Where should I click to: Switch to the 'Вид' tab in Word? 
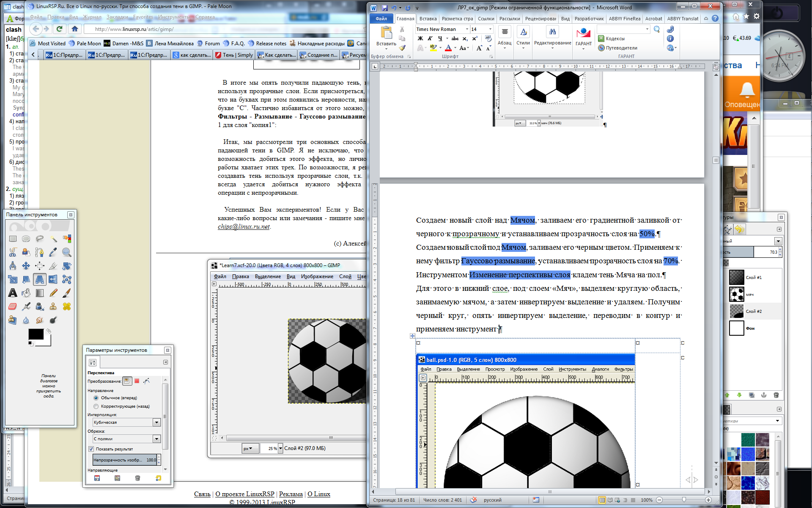pyautogui.click(x=565, y=19)
